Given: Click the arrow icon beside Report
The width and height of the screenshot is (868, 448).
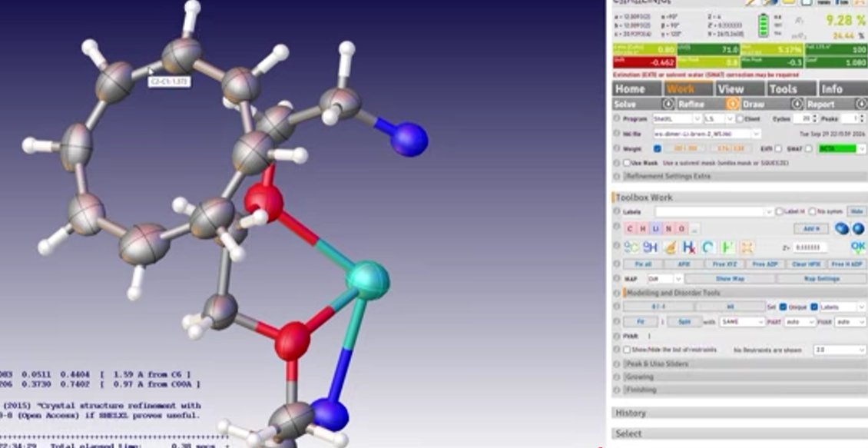Looking at the screenshot, I should (x=861, y=104).
